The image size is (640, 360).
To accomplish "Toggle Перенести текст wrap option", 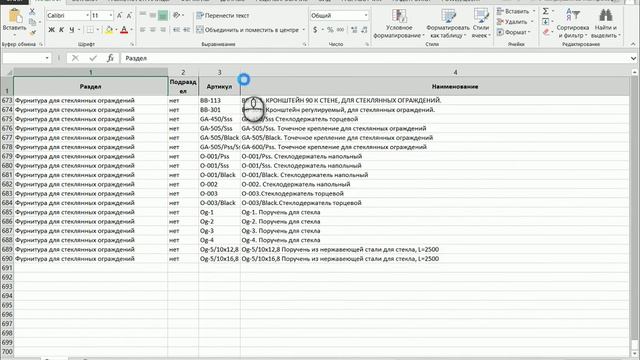I will tap(223, 16).
